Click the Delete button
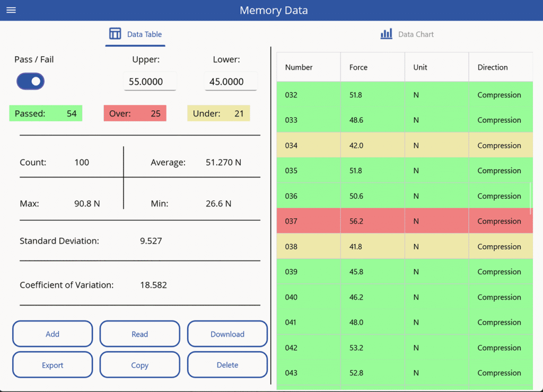Screen dimensions: 543x392 point(227,365)
